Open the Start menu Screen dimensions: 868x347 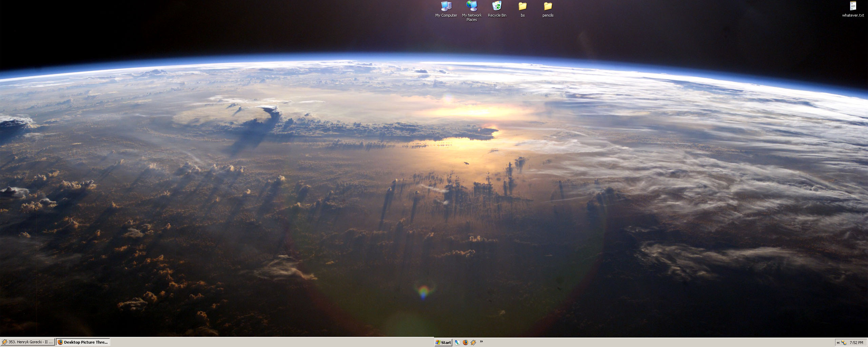pos(443,342)
